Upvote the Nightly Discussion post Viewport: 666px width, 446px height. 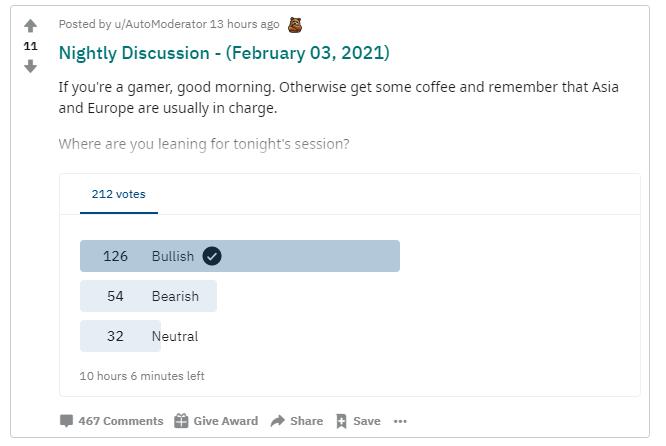[30, 26]
